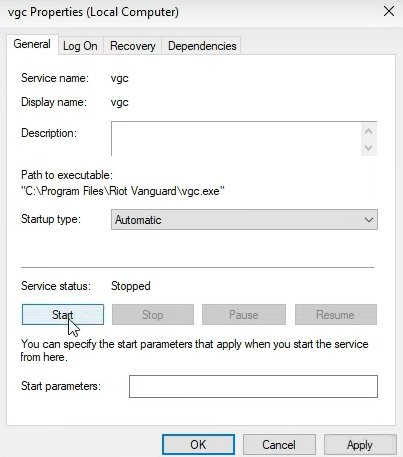Close the vgc Properties dialog
The height and width of the screenshot is (457, 403).
pos(389,11)
